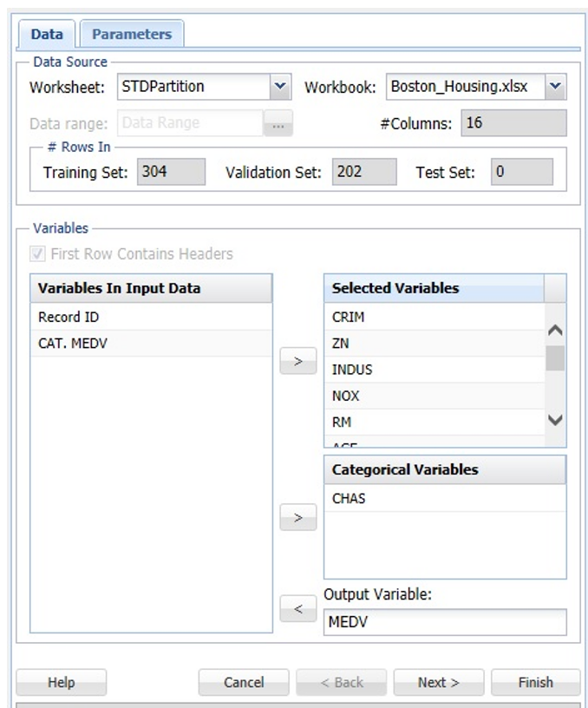Open Help for this dialog
The width and height of the screenshot is (588, 708).
pyautogui.click(x=61, y=683)
